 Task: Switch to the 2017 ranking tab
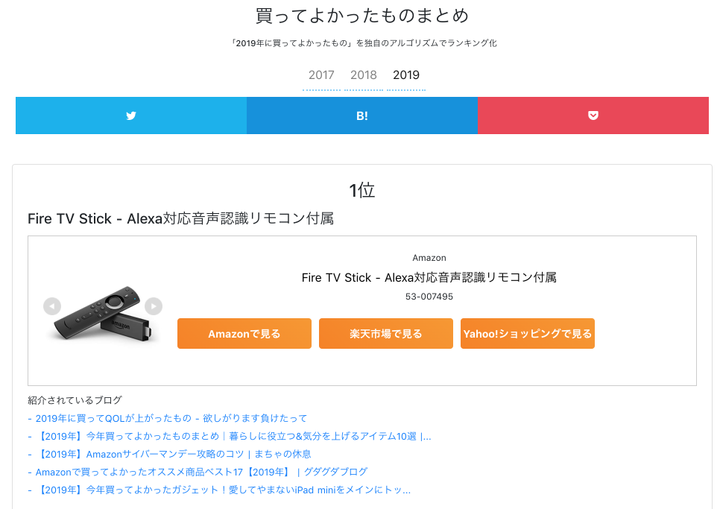321,75
